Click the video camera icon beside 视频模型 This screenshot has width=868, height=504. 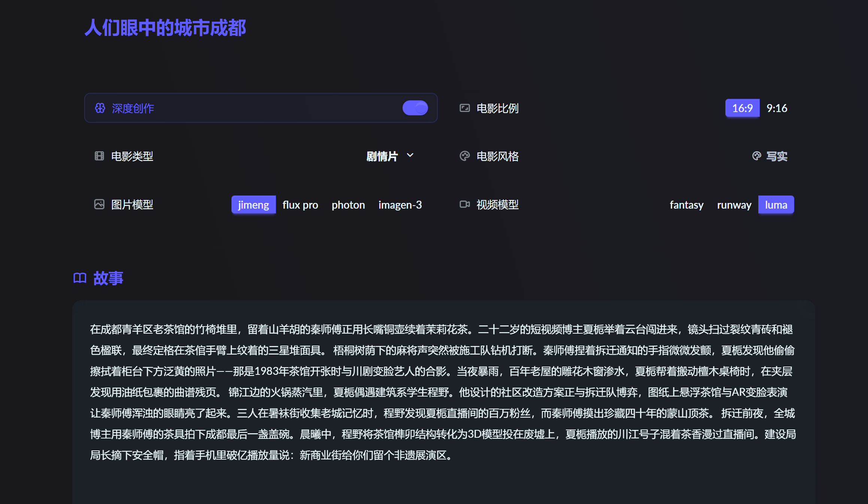pyautogui.click(x=464, y=204)
